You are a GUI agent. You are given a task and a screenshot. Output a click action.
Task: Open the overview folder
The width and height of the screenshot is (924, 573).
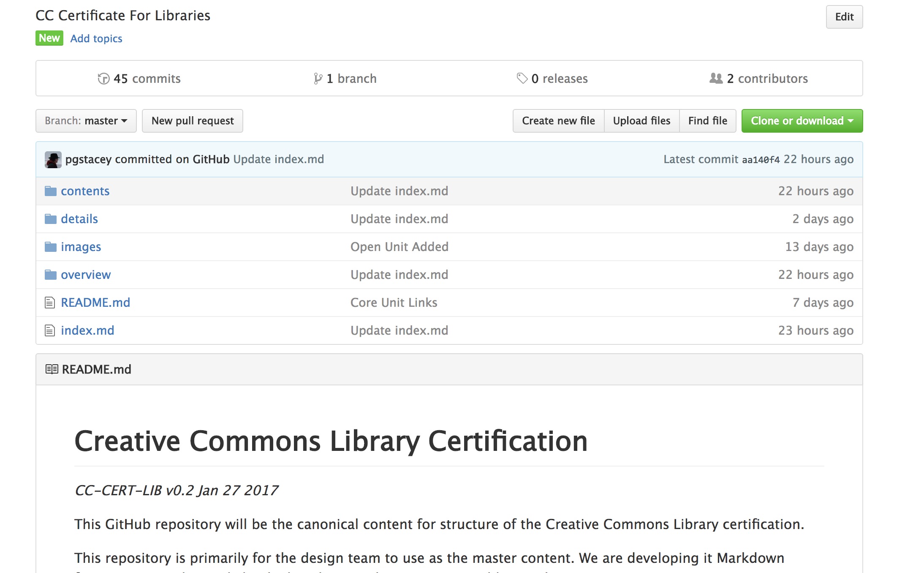coord(86,275)
